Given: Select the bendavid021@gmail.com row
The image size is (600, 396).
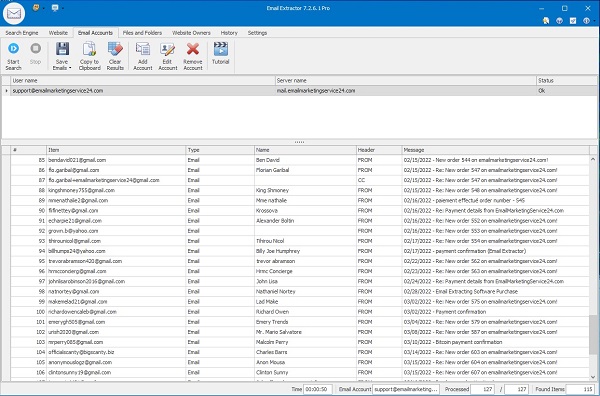Looking at the screenshot, I should [300, 160].
